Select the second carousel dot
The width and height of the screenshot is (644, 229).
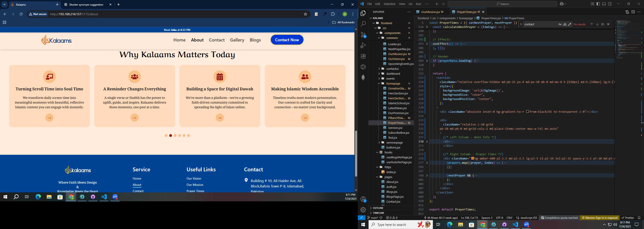tap(170, 136)
